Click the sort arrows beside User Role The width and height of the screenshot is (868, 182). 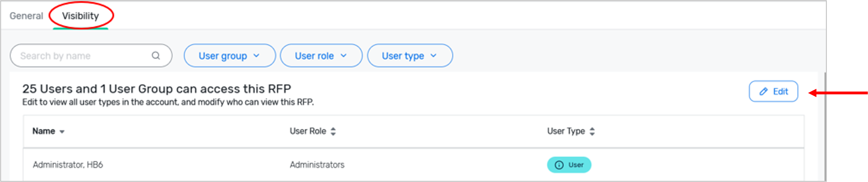click(x=333, y=131)
